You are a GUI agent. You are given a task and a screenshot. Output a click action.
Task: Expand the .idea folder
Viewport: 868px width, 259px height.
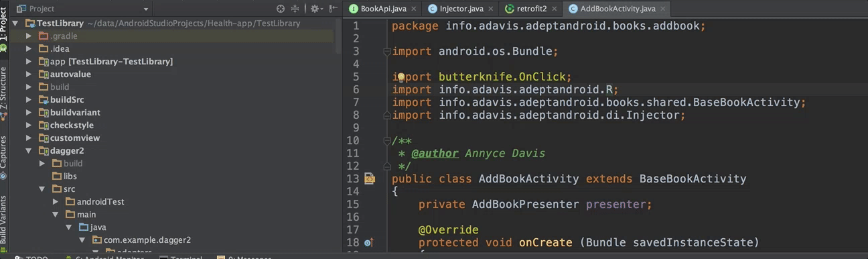pos(29,48)
